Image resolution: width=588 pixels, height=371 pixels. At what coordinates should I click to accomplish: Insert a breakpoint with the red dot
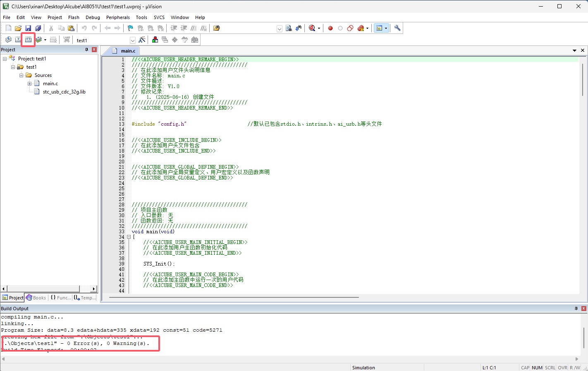pyautogui.click(x=330, y=28)
